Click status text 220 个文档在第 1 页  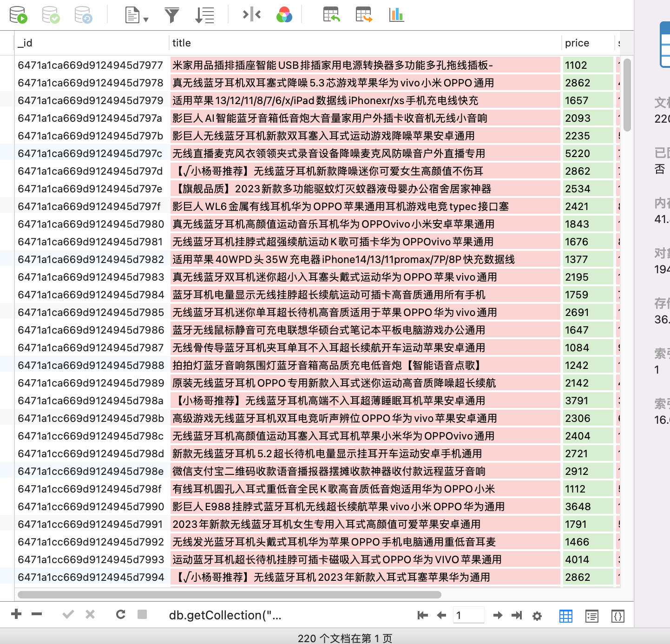[345, 638]
